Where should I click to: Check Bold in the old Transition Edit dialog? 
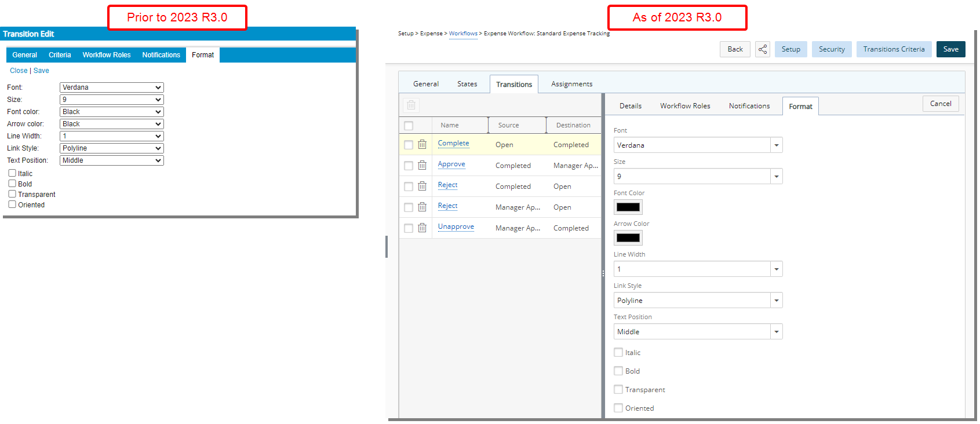(12, 184)
